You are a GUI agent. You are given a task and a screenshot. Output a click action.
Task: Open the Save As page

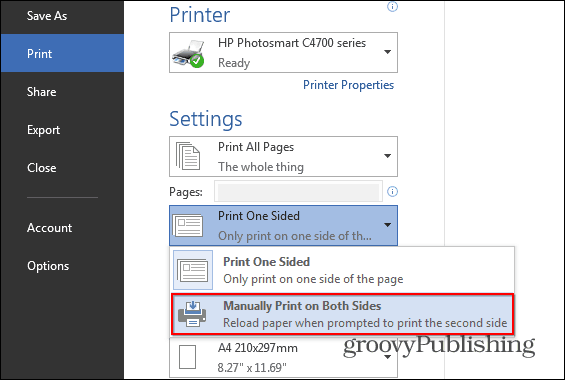[x=47, y=16]
